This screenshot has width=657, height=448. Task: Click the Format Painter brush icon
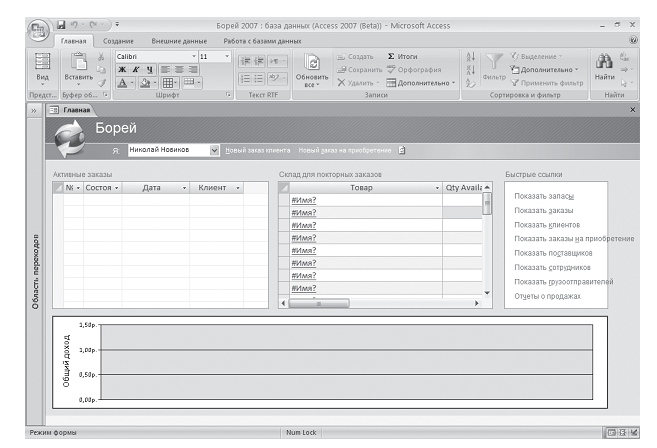pyautogui.click(x=101, y=83)
